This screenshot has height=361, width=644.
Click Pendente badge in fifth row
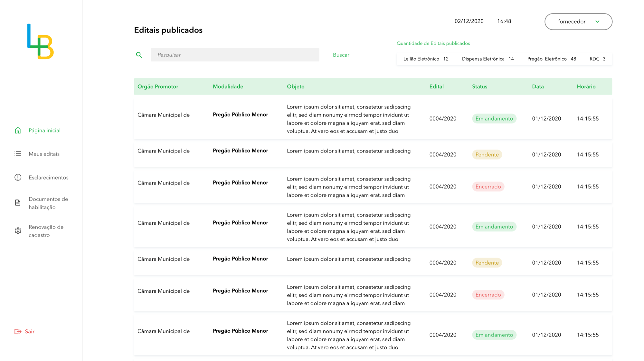pyautogui.click(x=487, y=263)
